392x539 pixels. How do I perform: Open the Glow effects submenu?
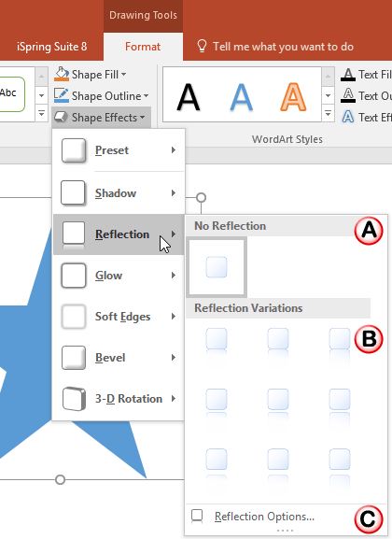click(x=119, y=276)
